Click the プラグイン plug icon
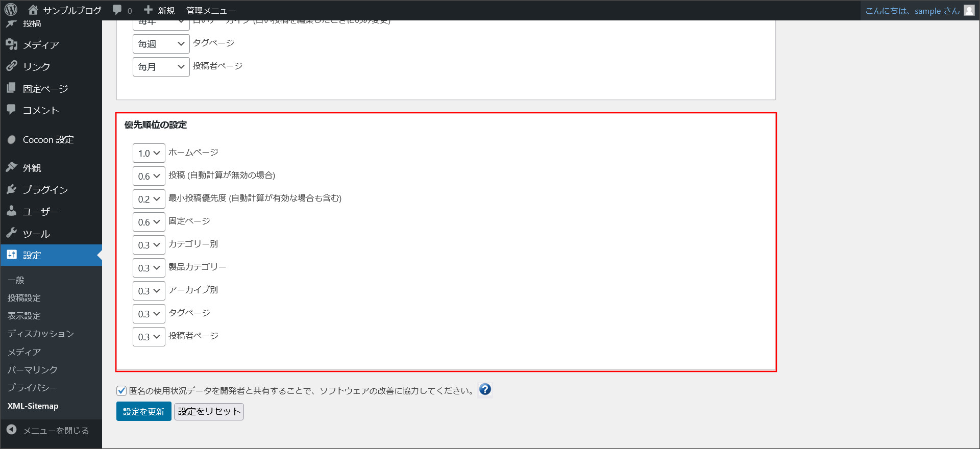980x449 pixels. 12,189
